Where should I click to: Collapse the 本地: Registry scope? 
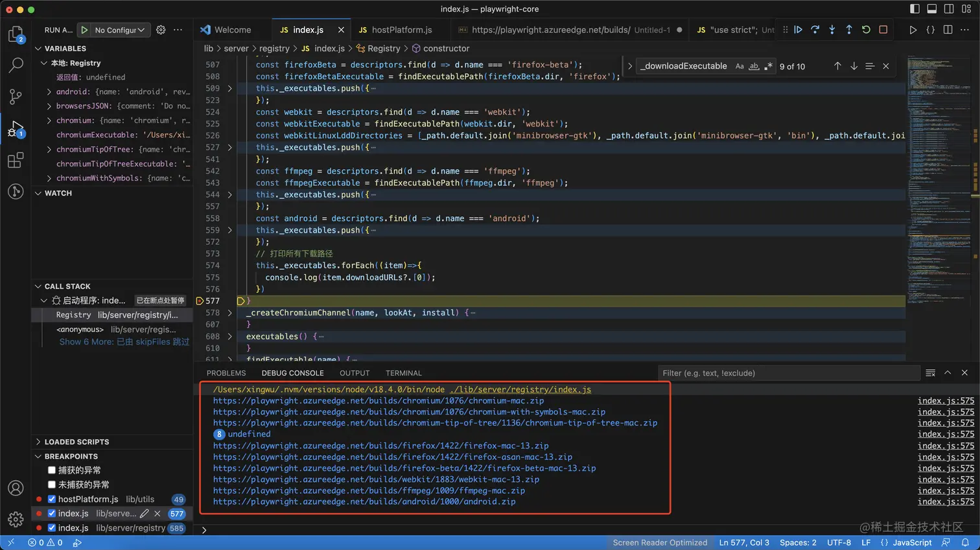[44, 63]
